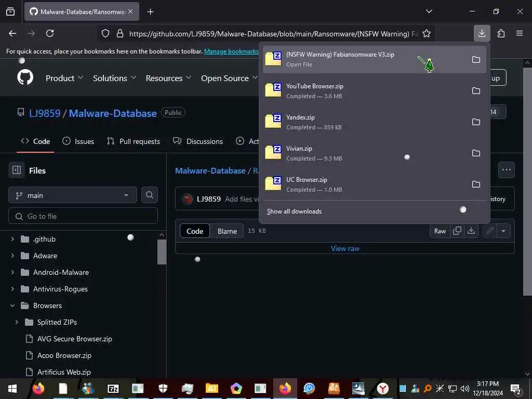Open the three-dots more file actions button
532x399 pixels.
point(506,170)
